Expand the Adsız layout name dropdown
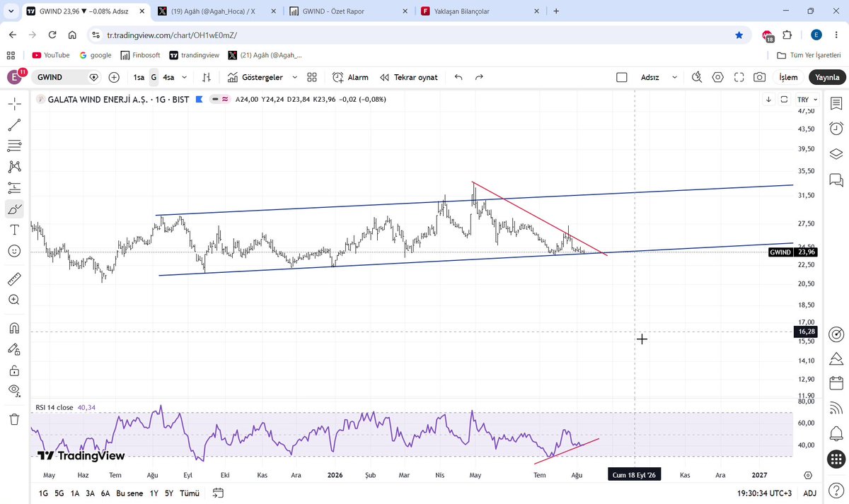 pos(674,77)
